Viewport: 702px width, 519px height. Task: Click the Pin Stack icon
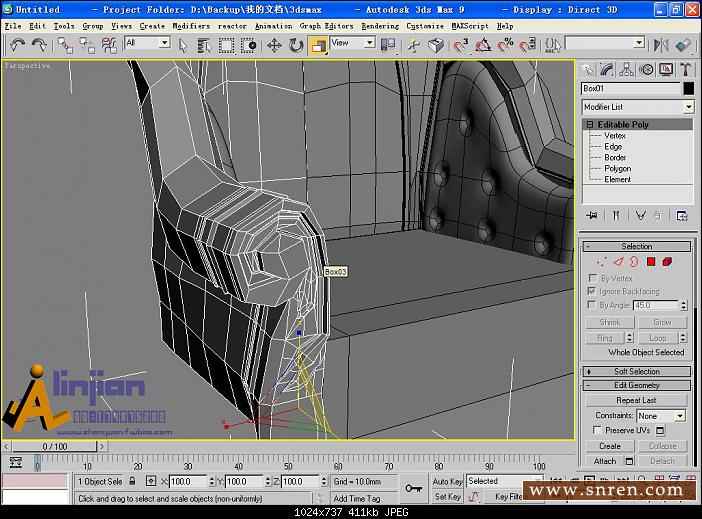pos(592,216)
